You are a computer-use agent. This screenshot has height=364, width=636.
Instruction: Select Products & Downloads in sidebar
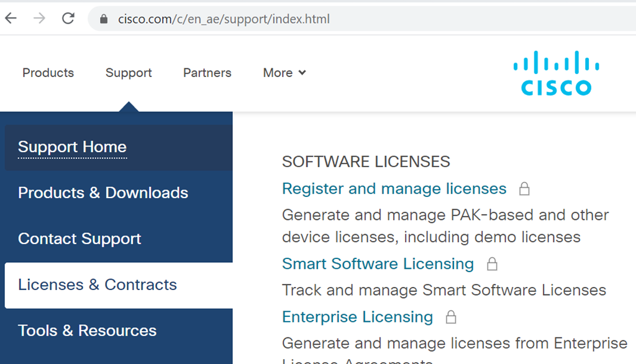(119, 193)
